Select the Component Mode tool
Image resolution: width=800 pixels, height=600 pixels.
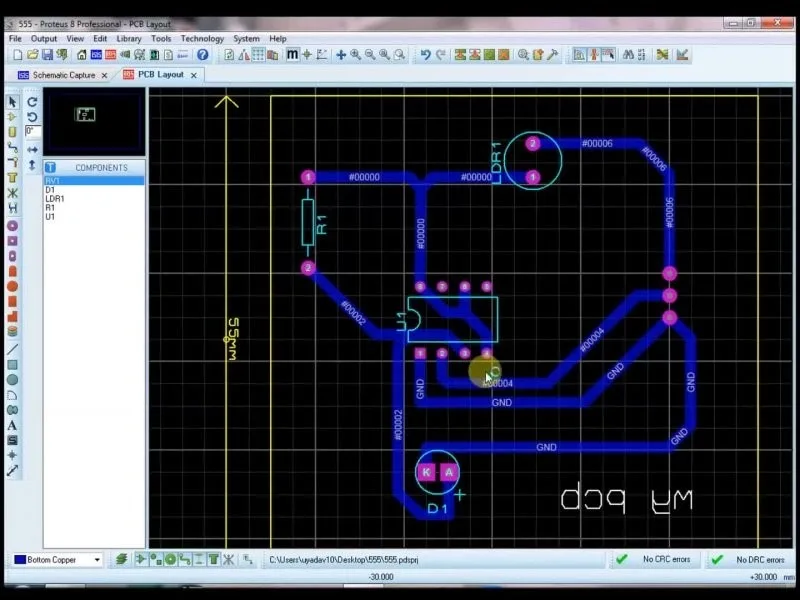(12, 117)
